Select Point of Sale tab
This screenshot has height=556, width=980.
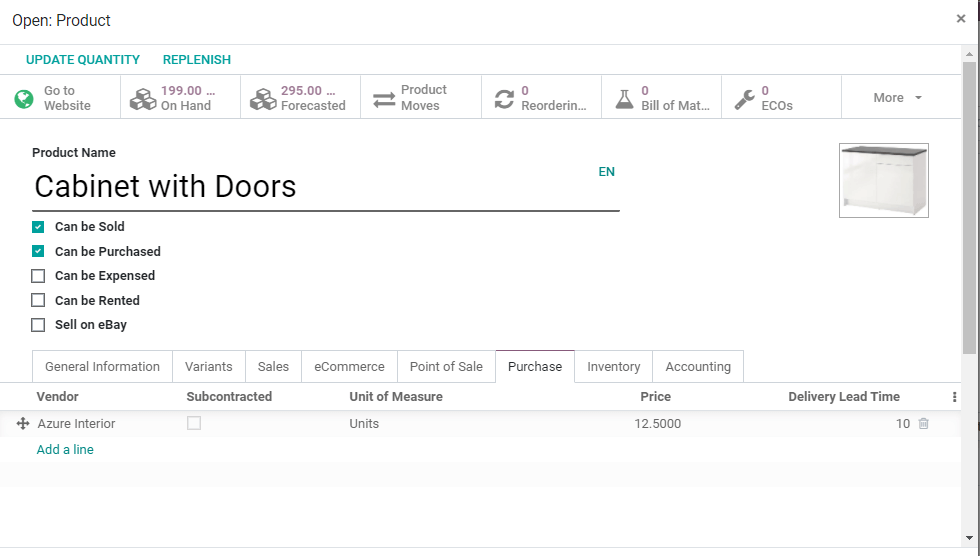[446, 367]
